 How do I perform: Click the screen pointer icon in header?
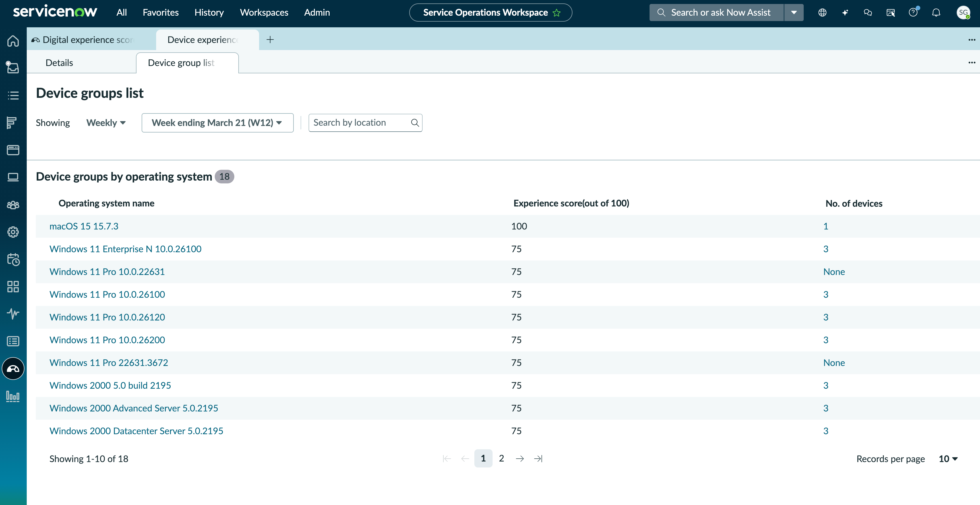click(x=891, y=13)
